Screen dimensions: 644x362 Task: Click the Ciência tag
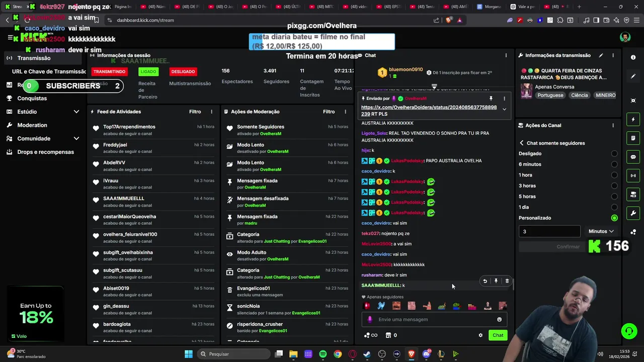click(579, 95)
